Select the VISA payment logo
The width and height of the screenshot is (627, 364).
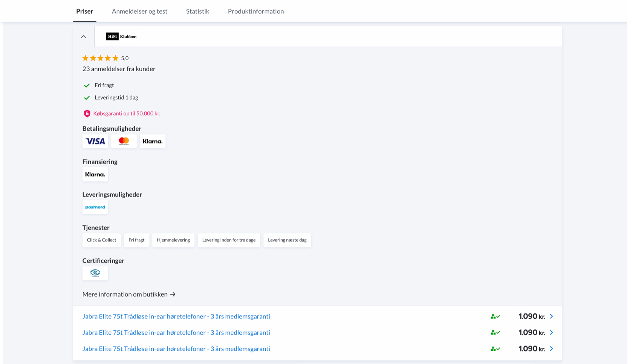coord(95,141)
